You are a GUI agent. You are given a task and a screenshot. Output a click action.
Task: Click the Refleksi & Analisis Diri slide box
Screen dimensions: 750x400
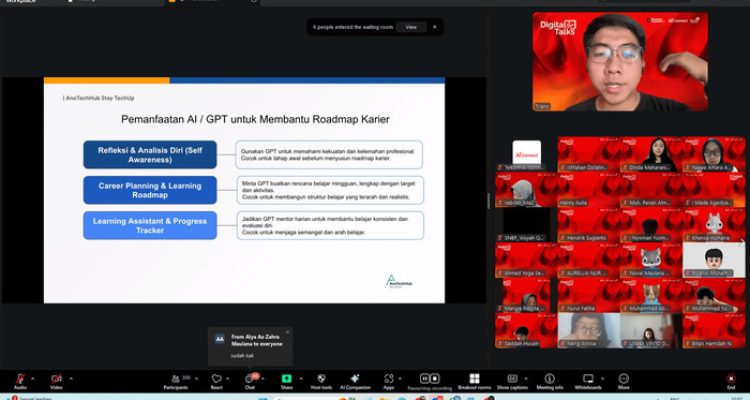tap(150, 155)
